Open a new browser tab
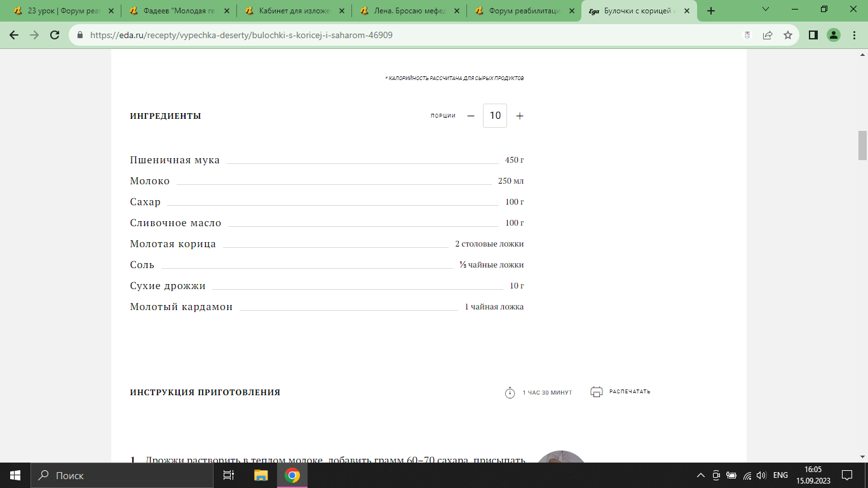 click(711, 11)
